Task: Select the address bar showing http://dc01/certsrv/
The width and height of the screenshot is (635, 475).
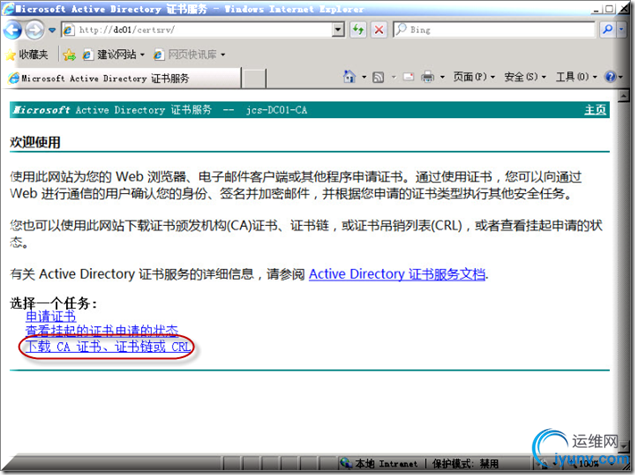Action: point(197,30)
